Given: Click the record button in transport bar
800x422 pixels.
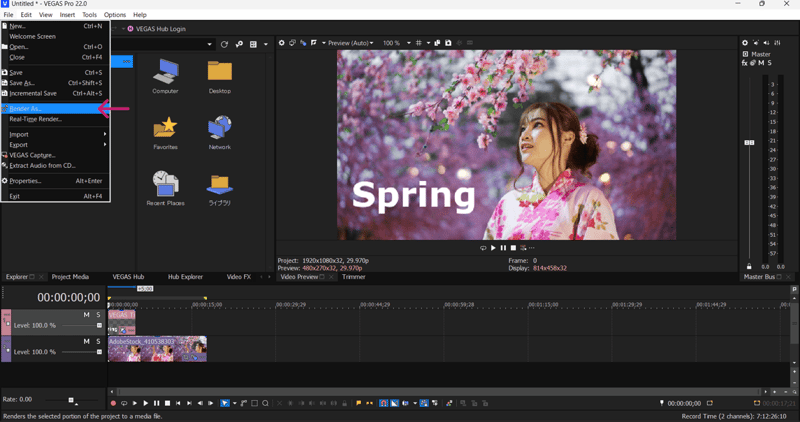Looking at the screenshot, I should tap(113, 403).
